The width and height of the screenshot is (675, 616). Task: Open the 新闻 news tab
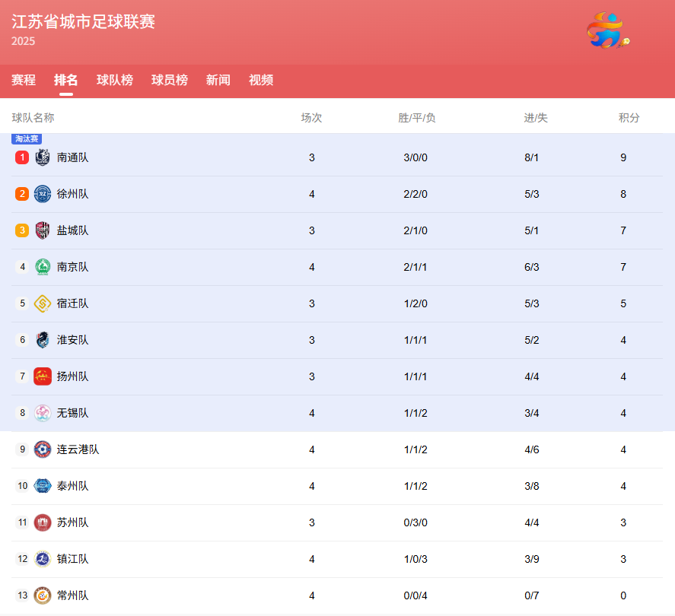[x=218, y=80]
